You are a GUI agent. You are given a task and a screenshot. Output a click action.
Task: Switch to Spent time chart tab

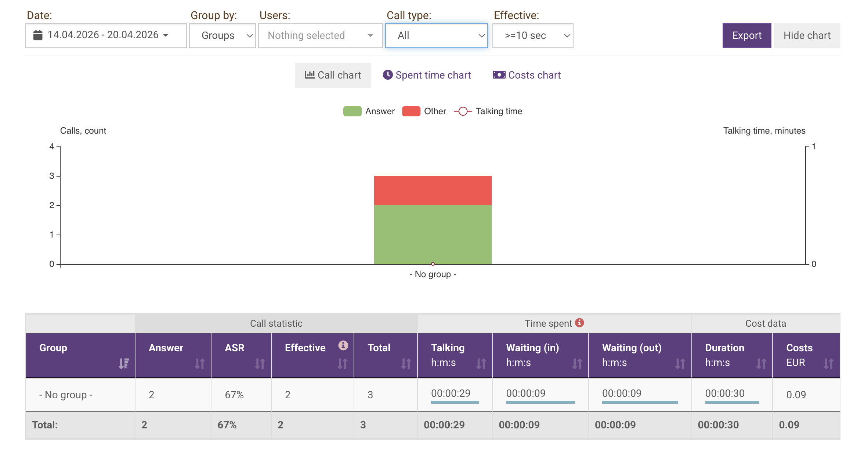click(x=427, y=75)
